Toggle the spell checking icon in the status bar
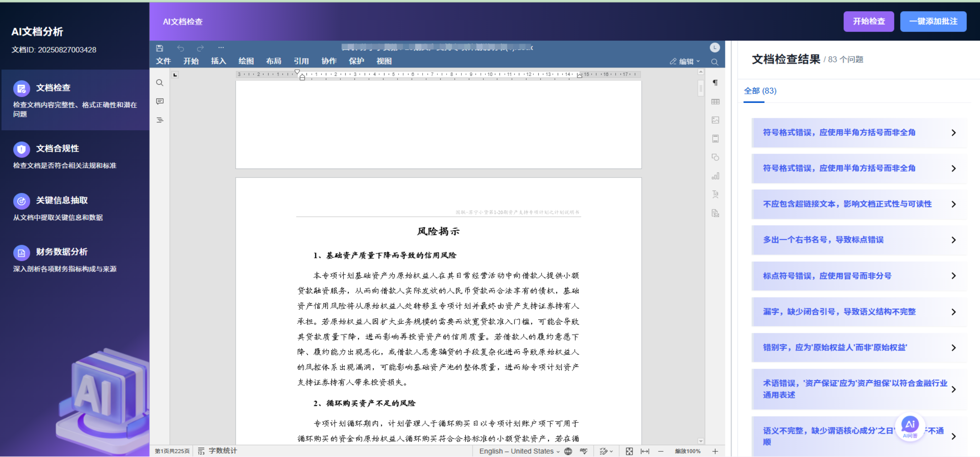This screenshot has width=980, height=457. pyautogui.click(x=584, y=451)
